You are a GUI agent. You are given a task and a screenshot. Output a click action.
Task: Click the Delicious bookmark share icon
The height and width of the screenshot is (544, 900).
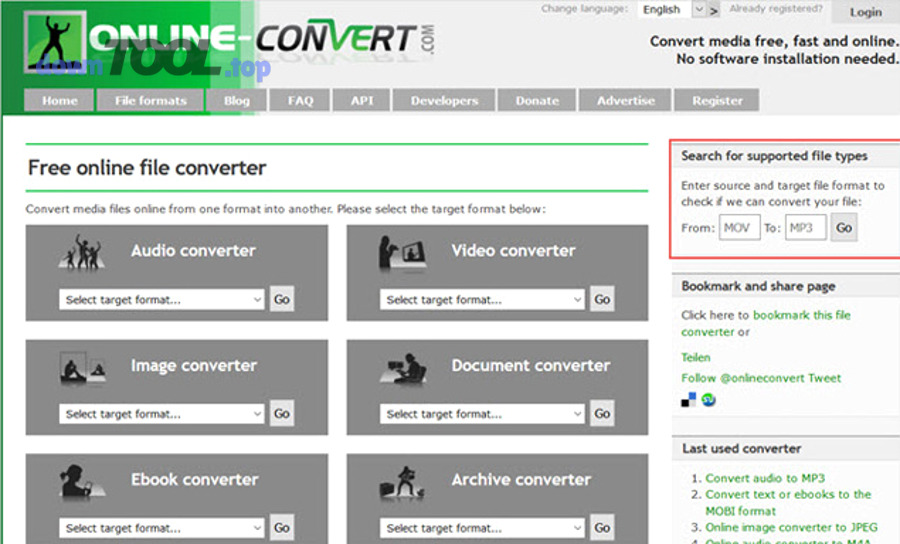(688, 400)
